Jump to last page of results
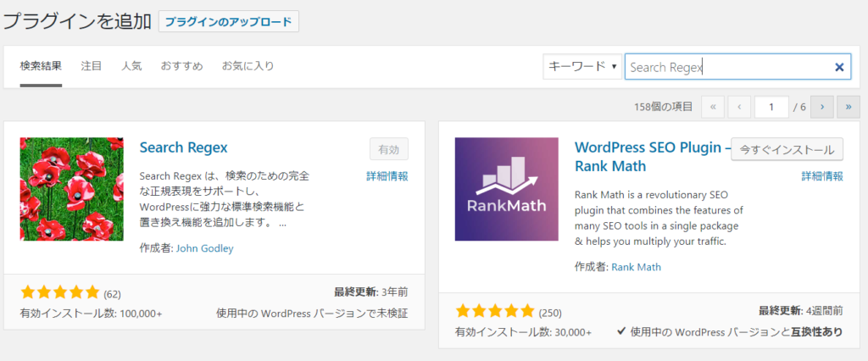The height and width of the screenshot is (361, 868). point(848,107)
